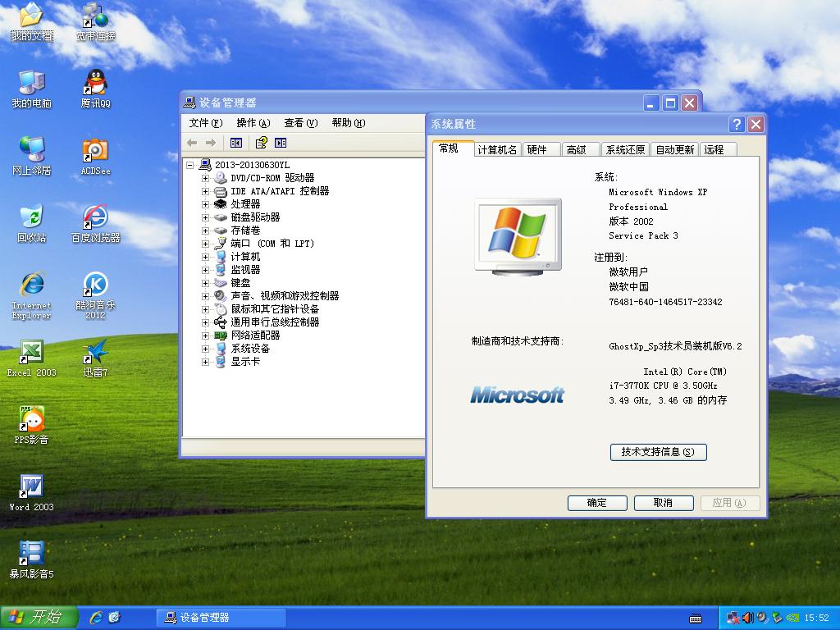Open Internet Explorer desktop icon
This screenshot has height=630, width=840.
[x=32, y=295]
